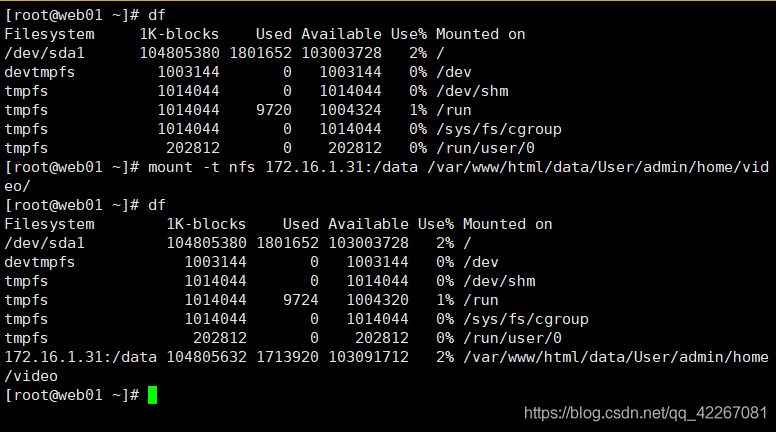Screen dimensions: 776x432
Task: Select "172.16.1.31:/data" in the mount command line
Action: click(341, 167)
